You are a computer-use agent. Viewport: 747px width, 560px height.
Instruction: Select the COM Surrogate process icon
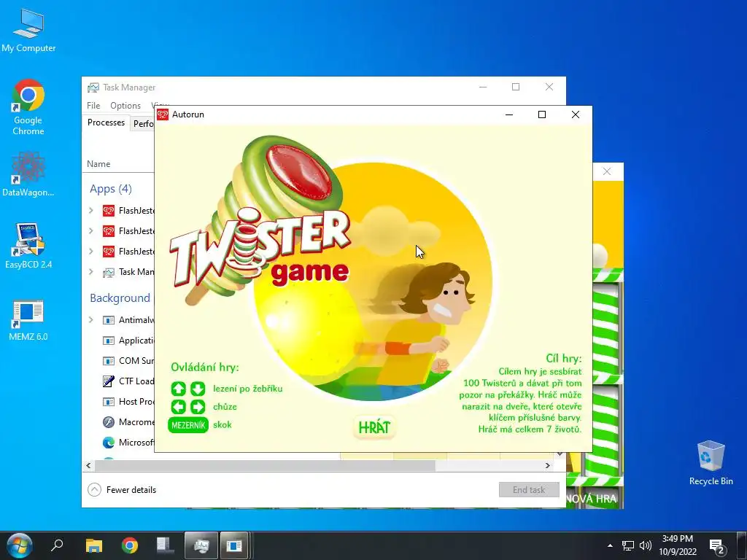[109, 361]
